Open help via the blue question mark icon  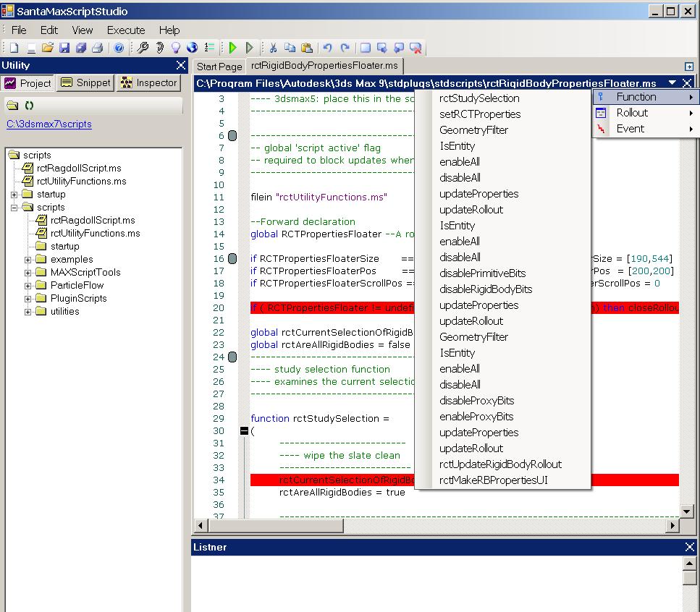pyautogui.click(x=119, y=48)
